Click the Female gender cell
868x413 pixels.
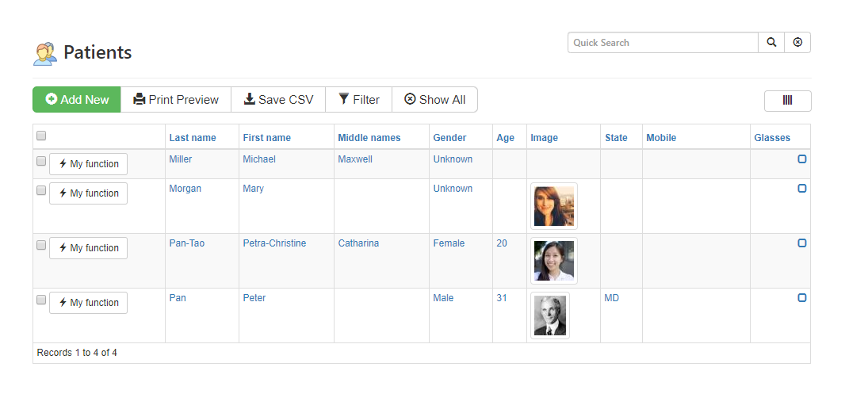tap(449, 243)
